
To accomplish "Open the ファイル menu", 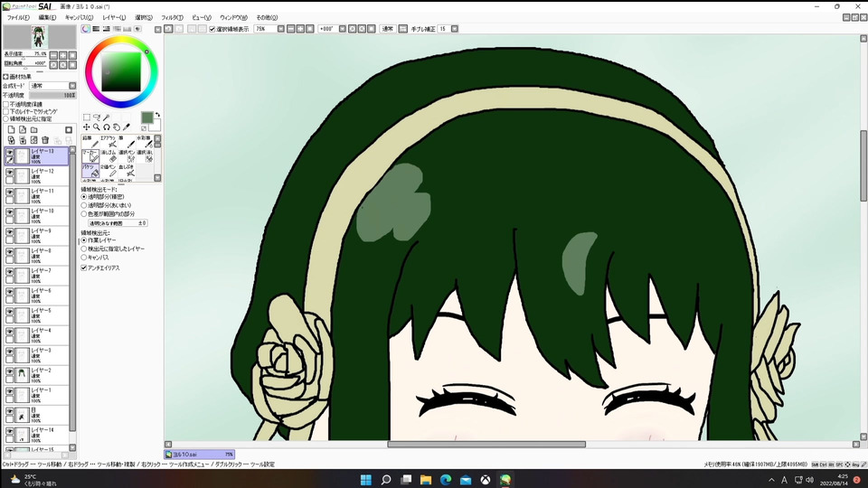I will click(18, 18).
